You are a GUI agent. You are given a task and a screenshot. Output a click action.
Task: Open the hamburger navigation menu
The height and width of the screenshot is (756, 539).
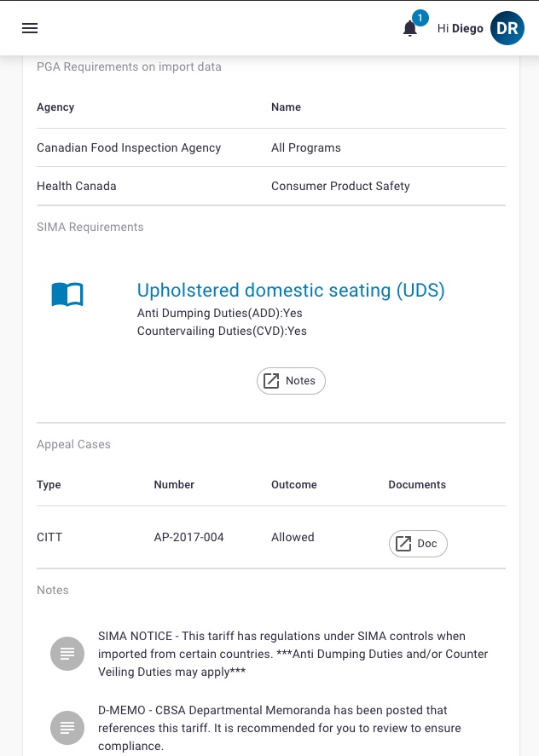tap(30, 28)
